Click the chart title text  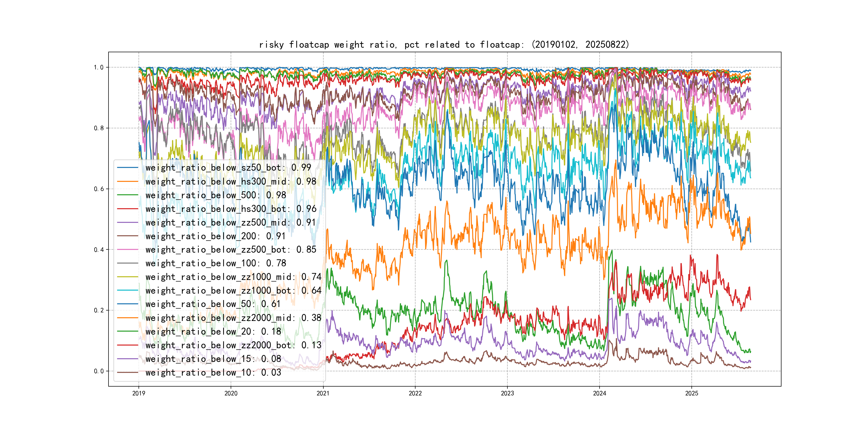(x=444, y=44)
